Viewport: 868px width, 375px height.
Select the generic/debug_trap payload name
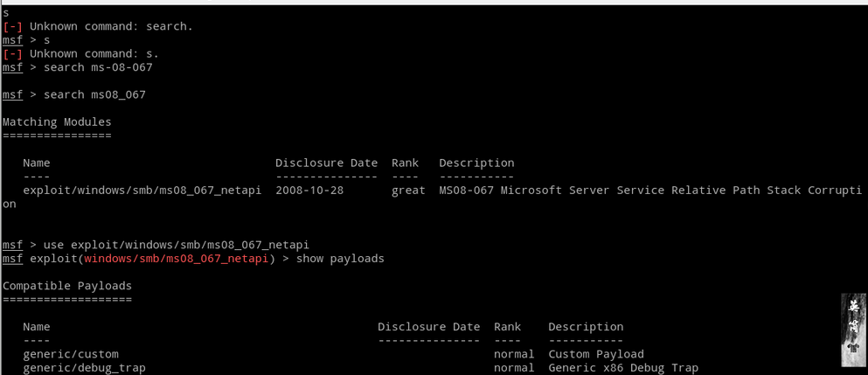pyautogui.click(x=84, y=368)
